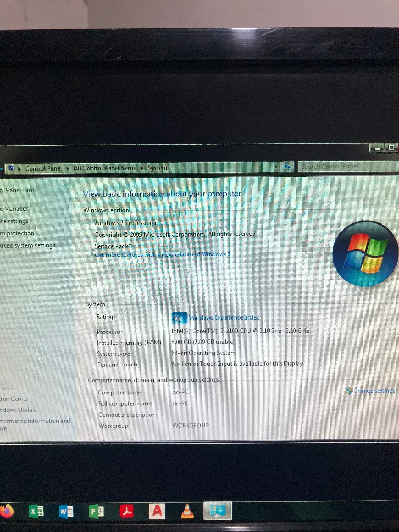Launch Excel from the taskbar
The image size is (399, 532).
tap(36, 511)
